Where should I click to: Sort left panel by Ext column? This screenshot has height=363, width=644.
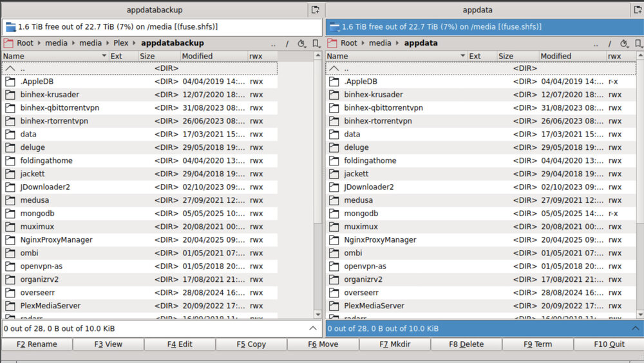[122, 56]
